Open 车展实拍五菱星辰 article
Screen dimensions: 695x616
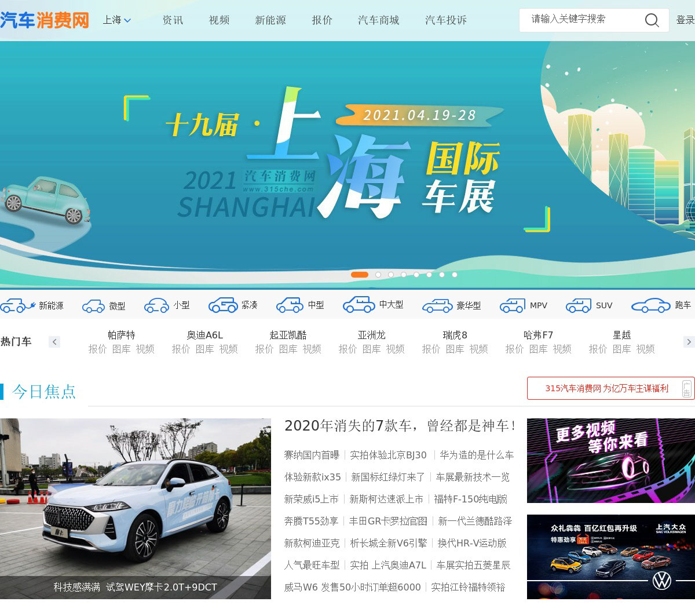click(473, 565)
